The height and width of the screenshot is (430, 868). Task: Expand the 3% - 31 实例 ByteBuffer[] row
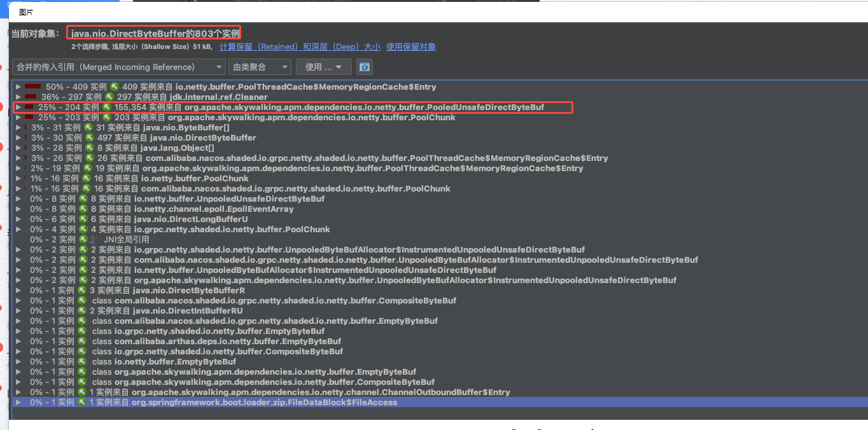click(18, 127)
